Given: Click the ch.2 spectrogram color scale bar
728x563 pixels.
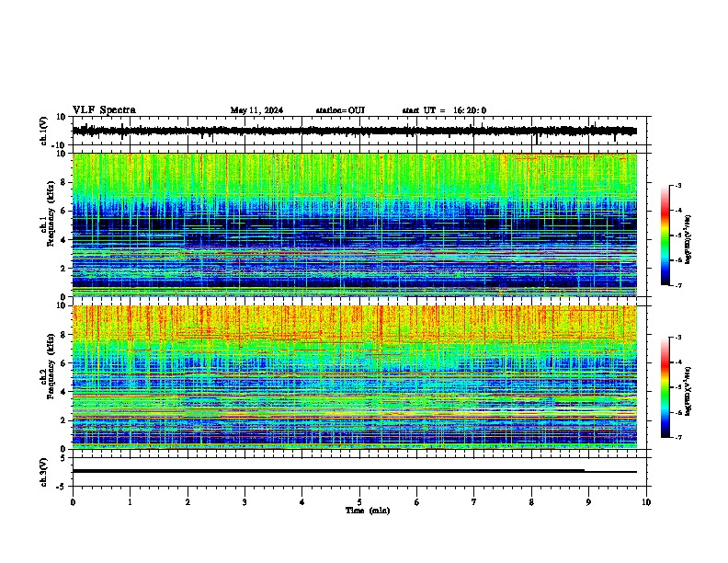Looking at the screenshot, I should (x=665, y=387).
